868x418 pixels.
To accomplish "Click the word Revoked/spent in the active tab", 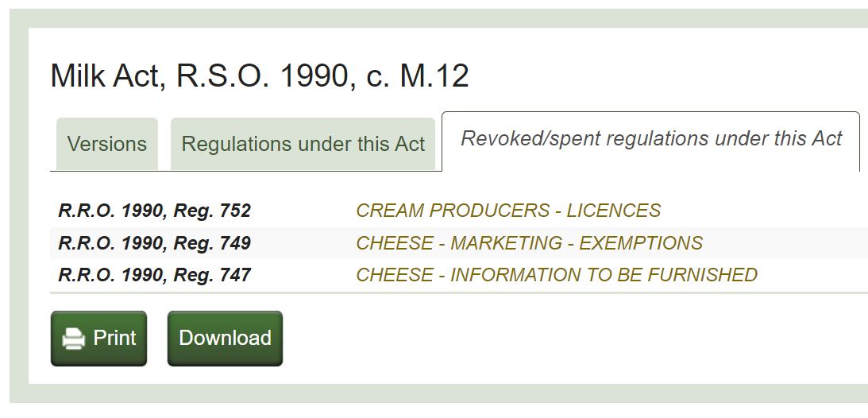I will pyautogui.click(x=517, y=139).
